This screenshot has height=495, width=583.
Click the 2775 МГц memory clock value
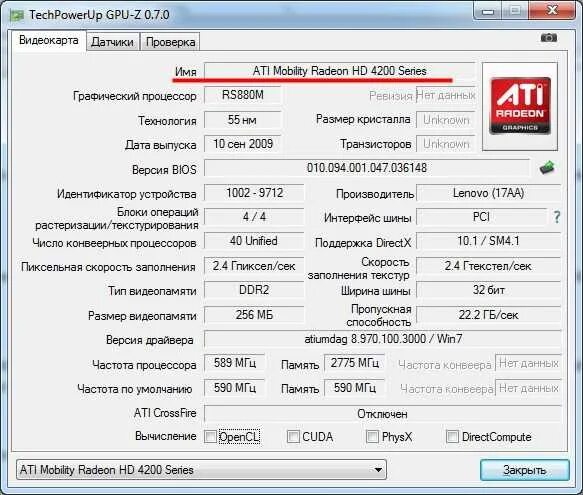click(x=355, y=363)
